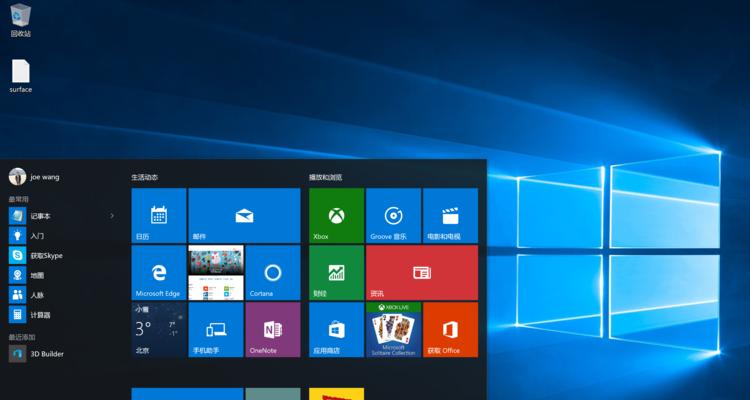Expand the 记事本 jump list arrow
This screenshot has width=750, height=400.
pos(112,216)
